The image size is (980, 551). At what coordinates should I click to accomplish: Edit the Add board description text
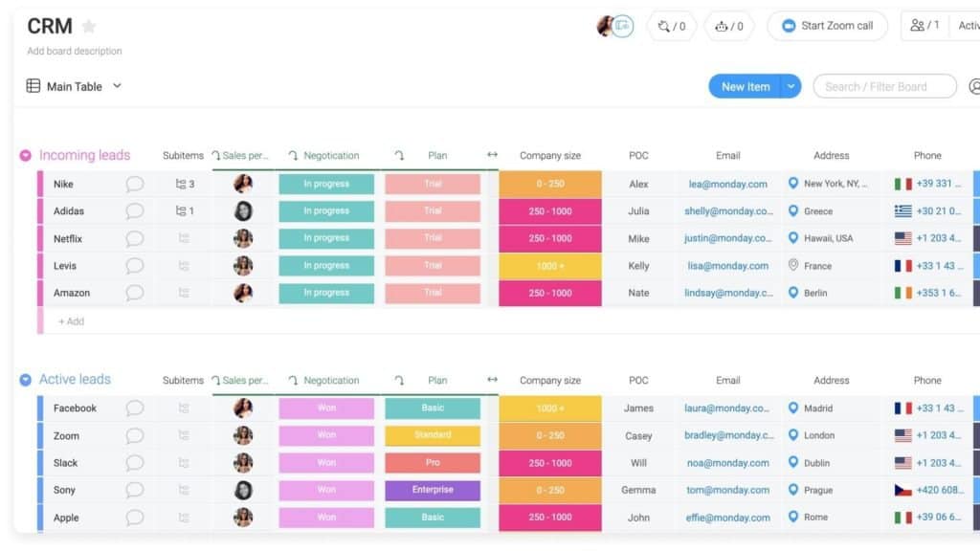(75, 52)
